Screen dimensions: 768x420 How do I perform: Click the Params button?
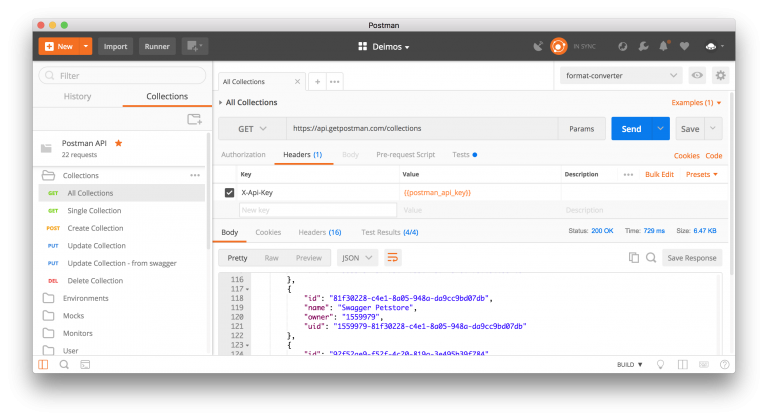coord(581,129)
